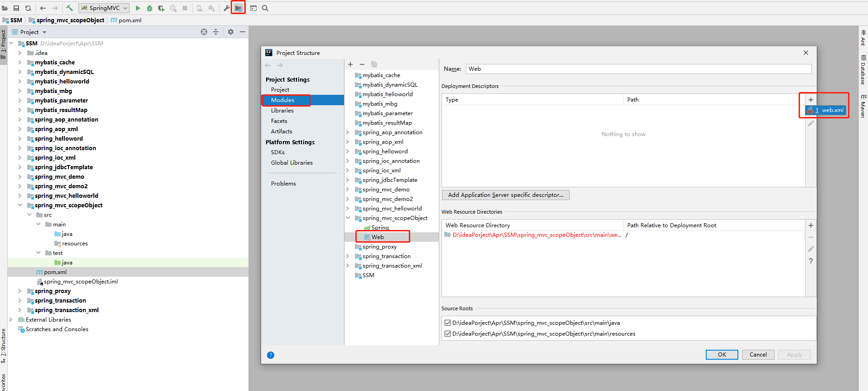Add a new module with the plus icon
The image size is (868, 391).
point(350,64)
